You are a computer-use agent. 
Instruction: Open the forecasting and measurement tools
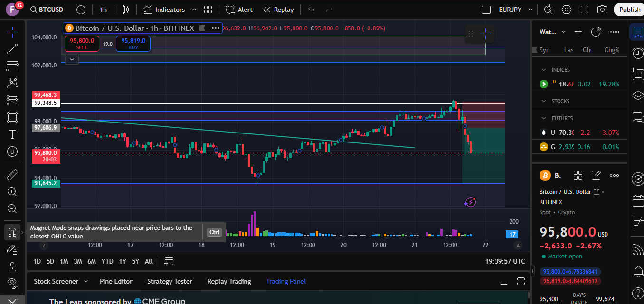point(12,100)
